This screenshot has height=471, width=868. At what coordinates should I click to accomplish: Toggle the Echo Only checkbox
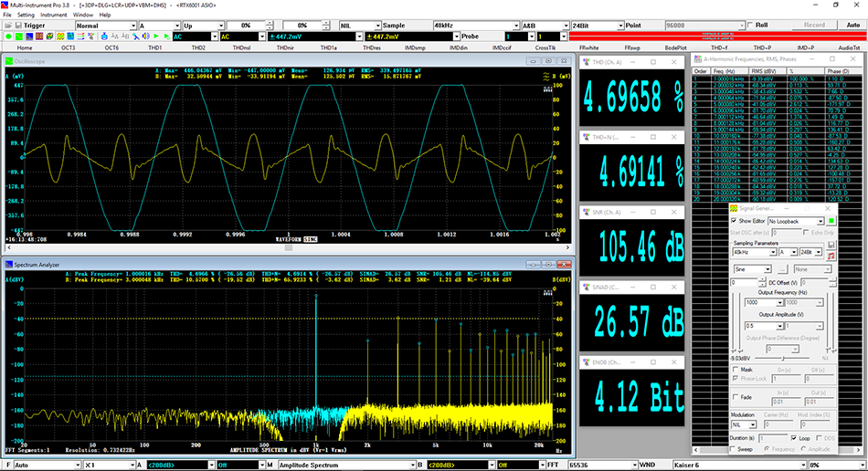pos(806,232)
